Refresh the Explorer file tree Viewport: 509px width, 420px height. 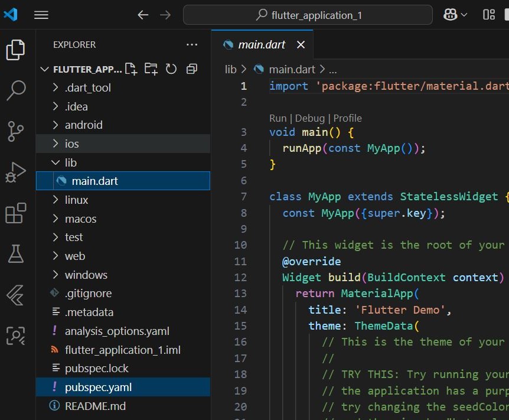point(171,69)
